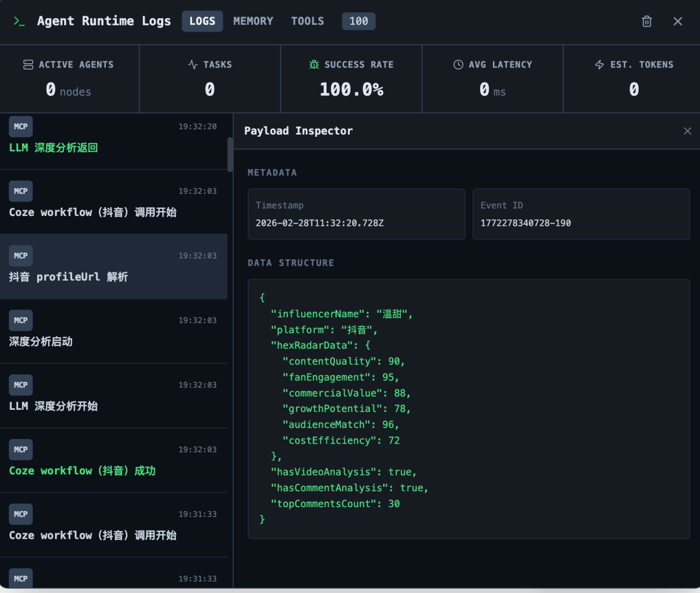Select the 抖音 profileUrl 解析 log entry
Viewport: 700px width, 593px height.
(114, 266)
